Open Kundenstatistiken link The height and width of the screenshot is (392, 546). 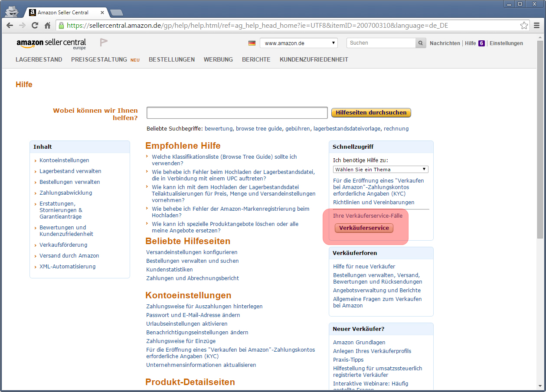tap(170, 269)
